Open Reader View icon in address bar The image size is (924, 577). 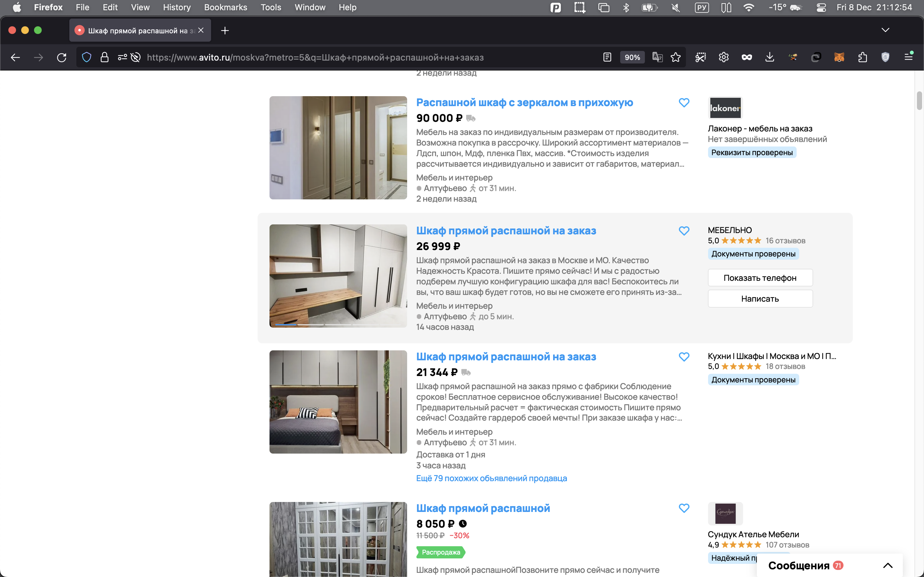(607, 58)
